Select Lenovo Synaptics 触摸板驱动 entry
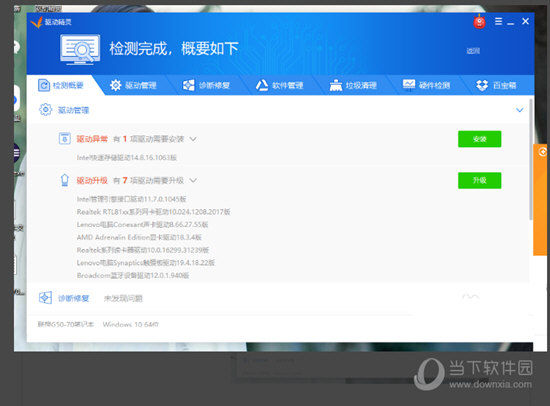This screenshot has width=550, height=406. click(x=146, y=262)
